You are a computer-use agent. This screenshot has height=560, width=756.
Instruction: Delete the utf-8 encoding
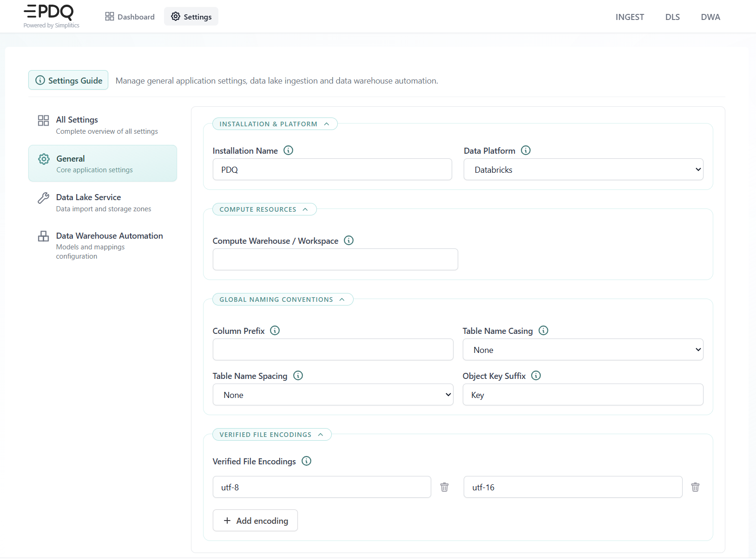pos(445,487)
